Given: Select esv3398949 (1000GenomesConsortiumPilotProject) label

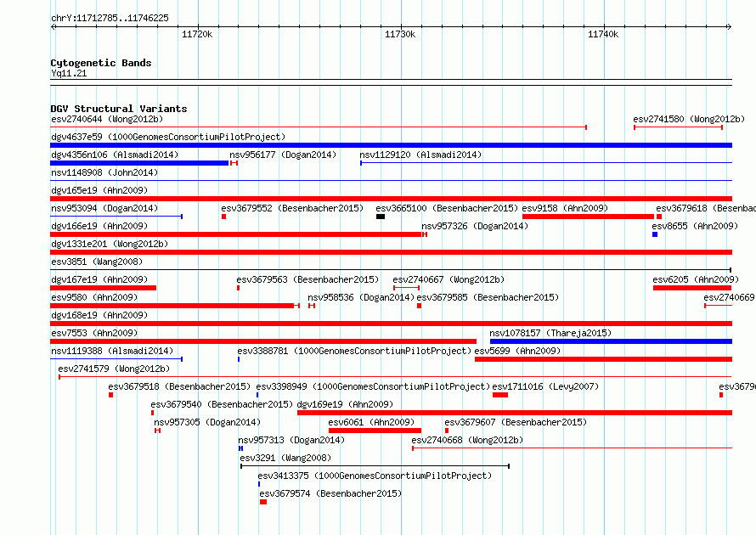Looking at the screenshot, I should click(373, 386).
